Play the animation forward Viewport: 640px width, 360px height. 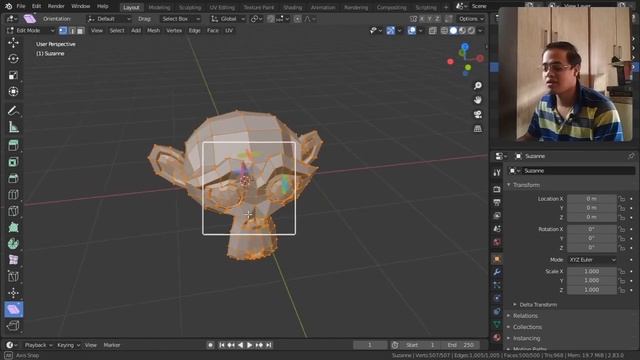(x=250, y=345)
